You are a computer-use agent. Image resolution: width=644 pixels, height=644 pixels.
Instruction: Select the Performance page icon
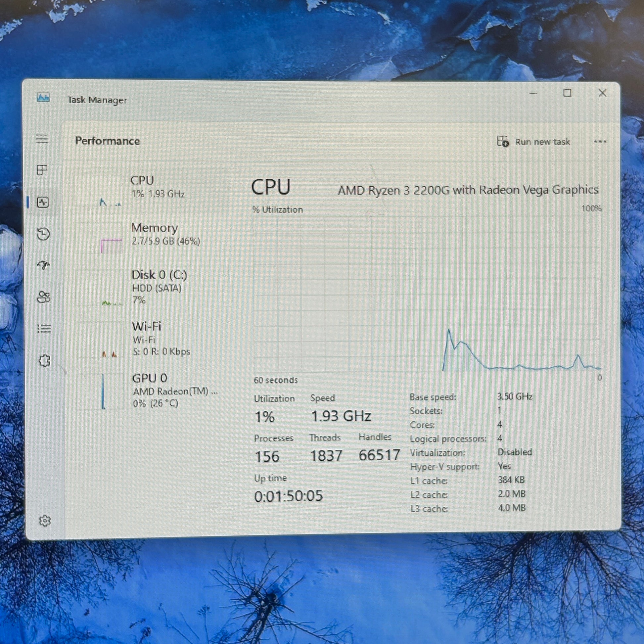[43, 202]
